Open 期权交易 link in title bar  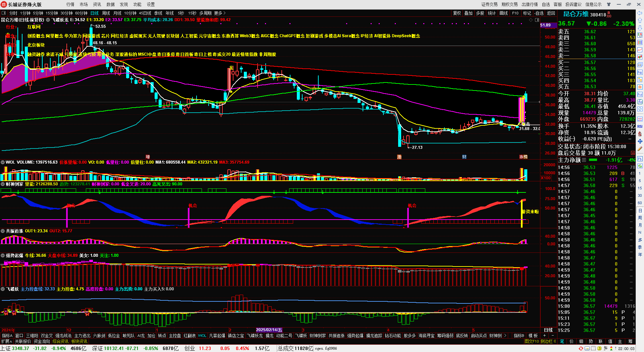coord(510,4)
